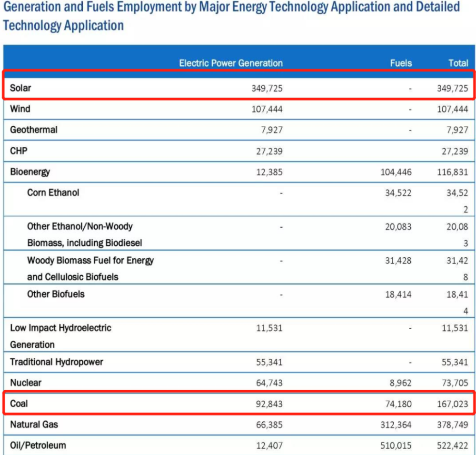Select Nuclear's Fuels value 8,962

click(401, 383)
